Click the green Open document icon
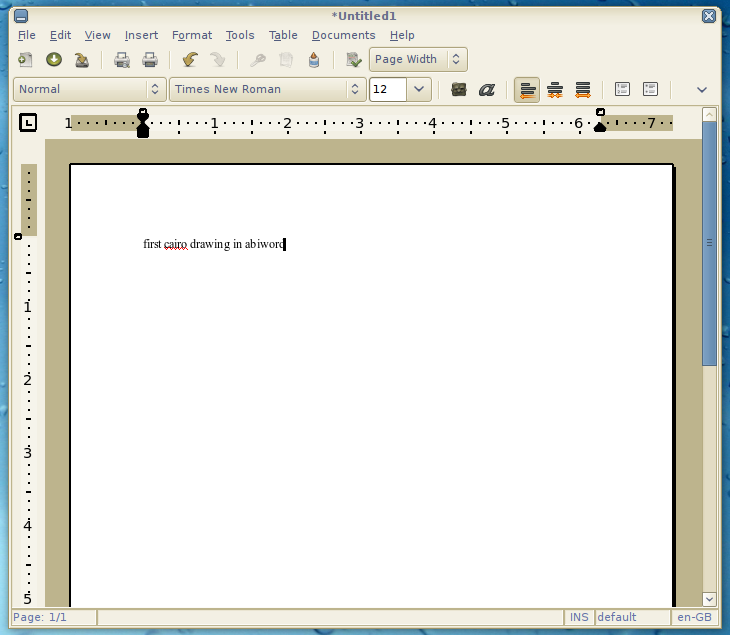This screenshot has width=730, height=635. tap(54, 60)
